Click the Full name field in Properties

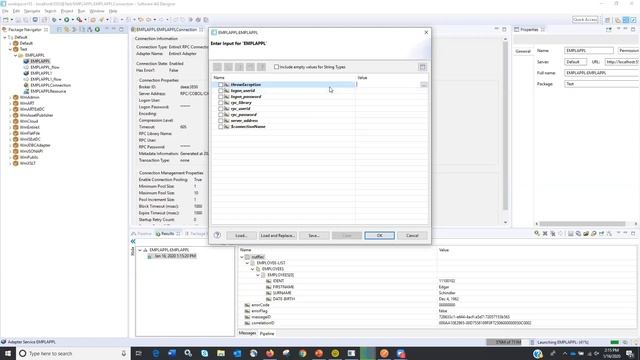tap(602, 73)
